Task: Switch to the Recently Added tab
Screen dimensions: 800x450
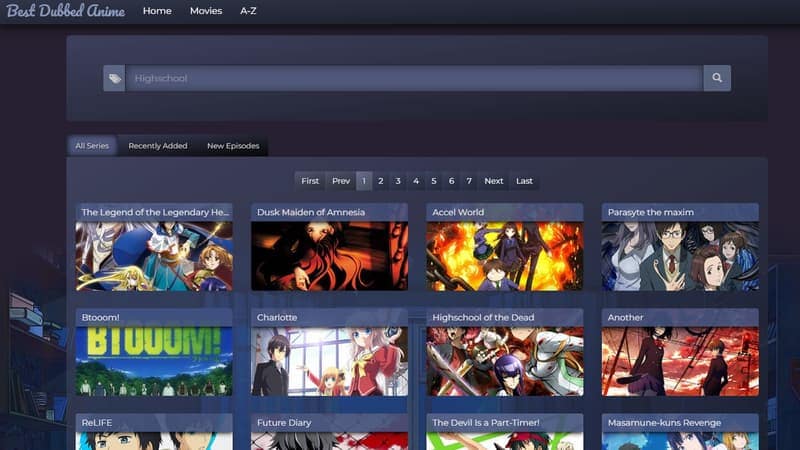Action: (158, 146)
